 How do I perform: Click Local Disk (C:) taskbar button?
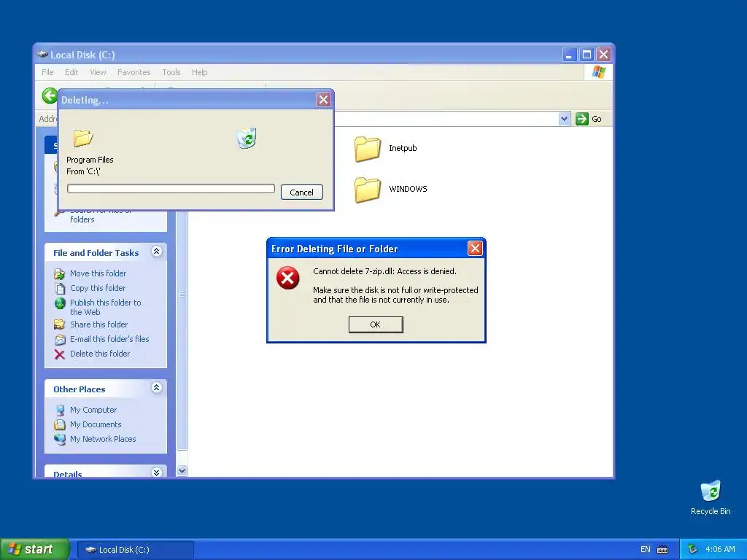click(135, 550)
